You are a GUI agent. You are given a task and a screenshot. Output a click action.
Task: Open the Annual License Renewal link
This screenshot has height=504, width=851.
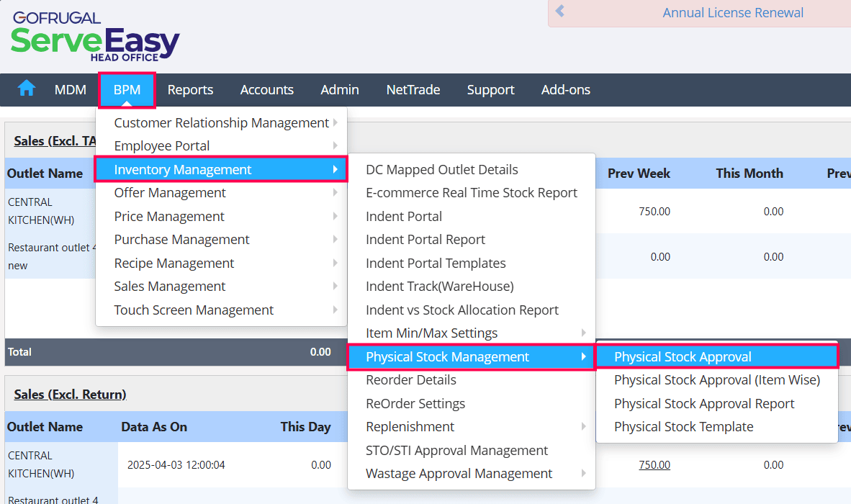click(733, 13)
